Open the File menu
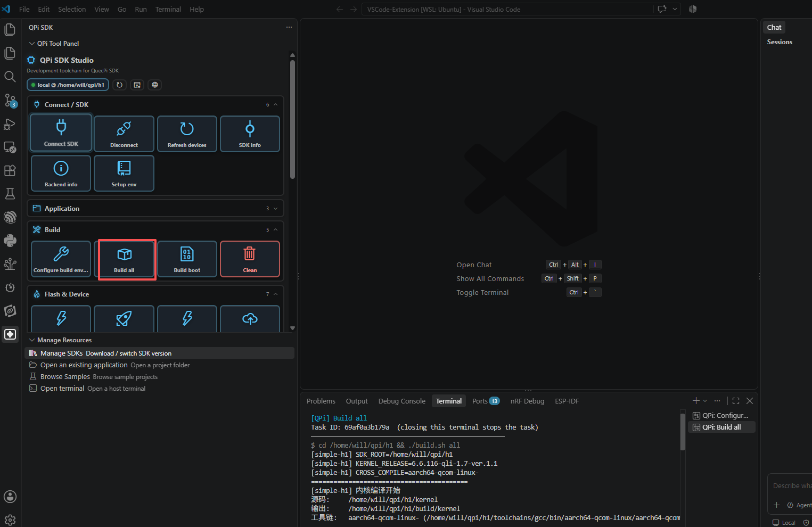This screenshot has width=812, height=527. [x=24, y=9]
